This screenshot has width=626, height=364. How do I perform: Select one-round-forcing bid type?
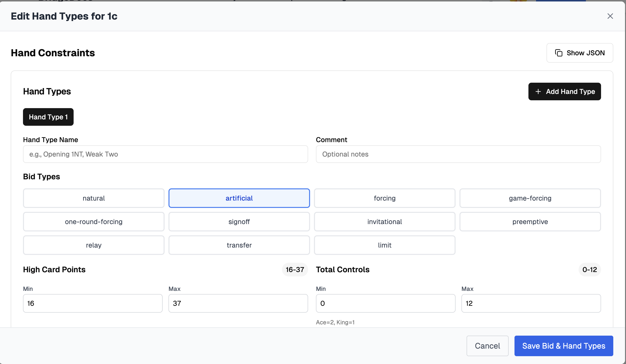pyautogui.click(x=94, y=222)
